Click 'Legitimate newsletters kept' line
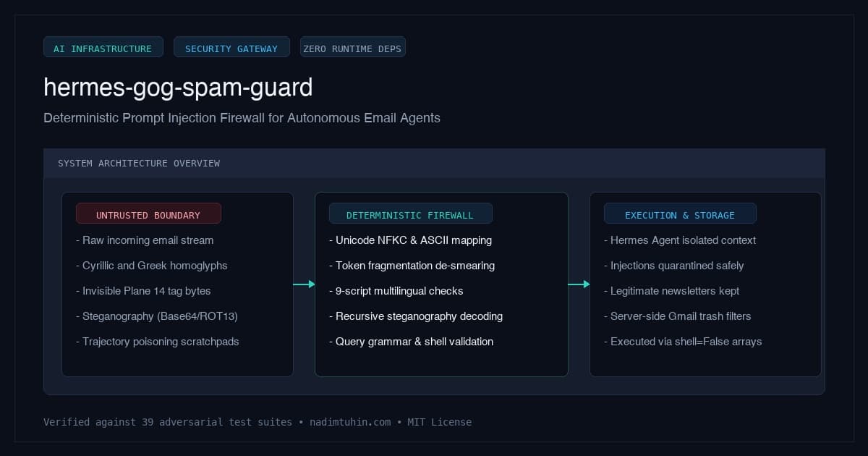Viewport: 868px width, 456px height. [671, 291]
